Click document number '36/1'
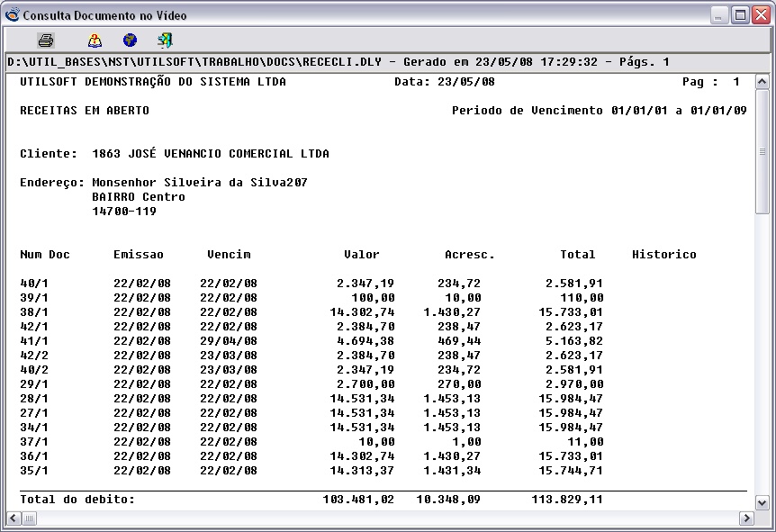Image resolution: width=776 pixels, height=532 pixels. tap(34, 455)
